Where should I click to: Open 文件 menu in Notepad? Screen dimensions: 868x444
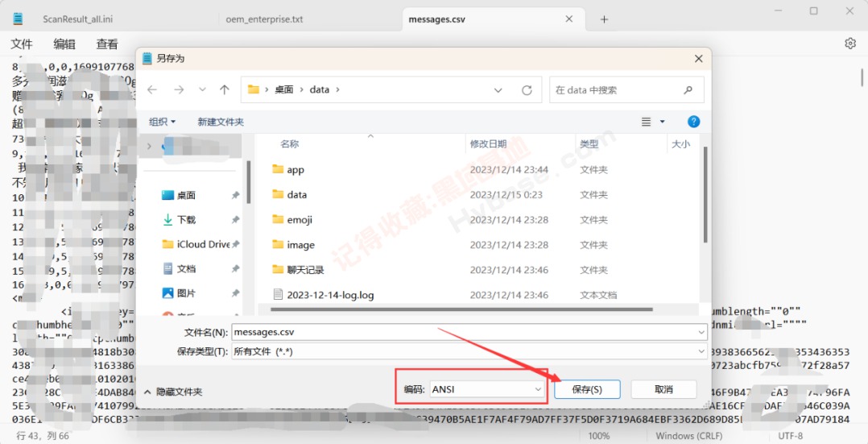(x=22, y=44)
